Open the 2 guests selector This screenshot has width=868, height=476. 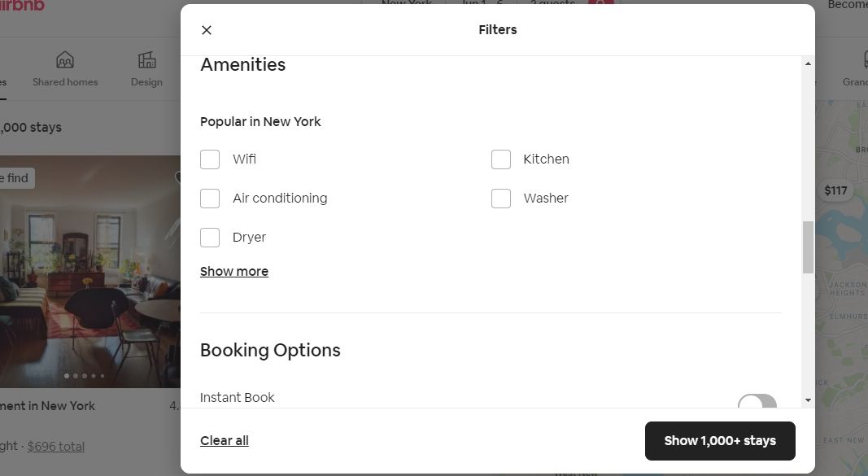click(552, 4)
